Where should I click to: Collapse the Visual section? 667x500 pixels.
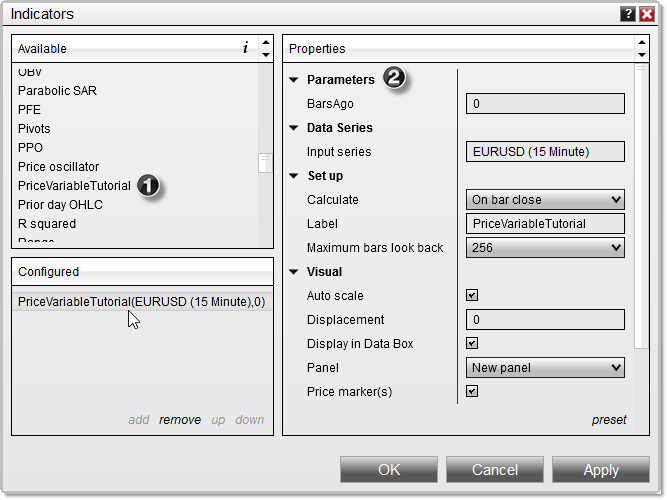click(294, 272)
